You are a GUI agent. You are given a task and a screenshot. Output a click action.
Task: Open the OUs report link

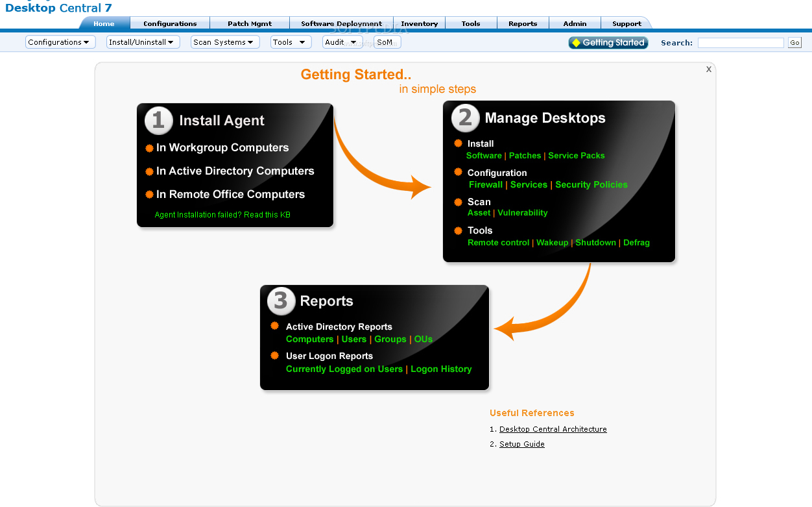424,340
